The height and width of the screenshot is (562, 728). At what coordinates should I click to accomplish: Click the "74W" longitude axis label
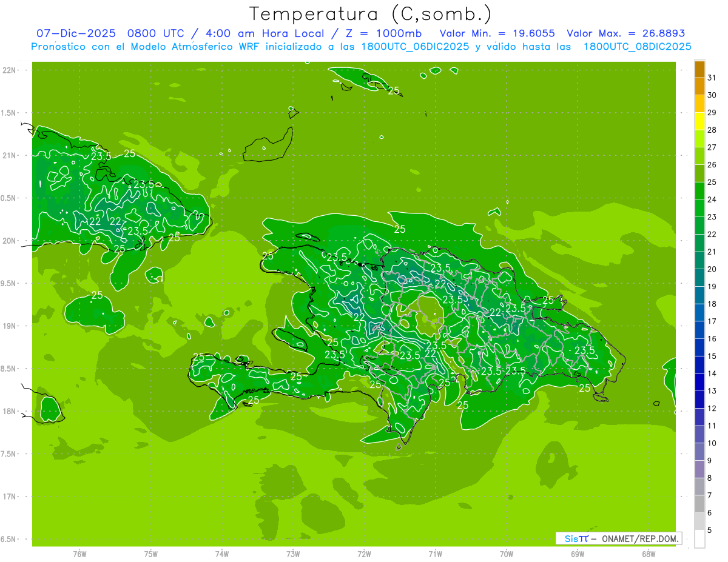coord(222,554)
